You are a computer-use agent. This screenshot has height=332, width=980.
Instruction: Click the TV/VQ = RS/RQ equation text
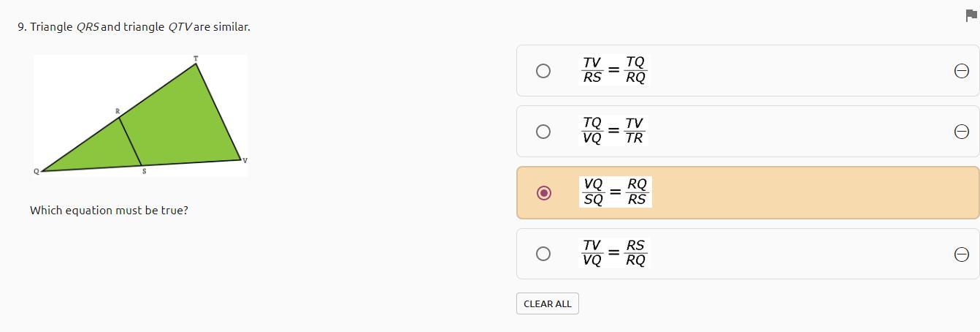click(x=614, y=253)
